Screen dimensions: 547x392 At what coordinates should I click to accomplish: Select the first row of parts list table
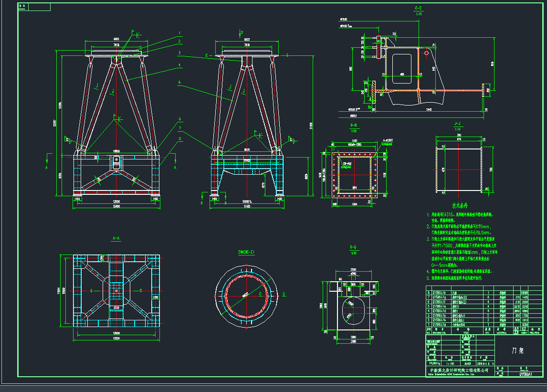477,293
